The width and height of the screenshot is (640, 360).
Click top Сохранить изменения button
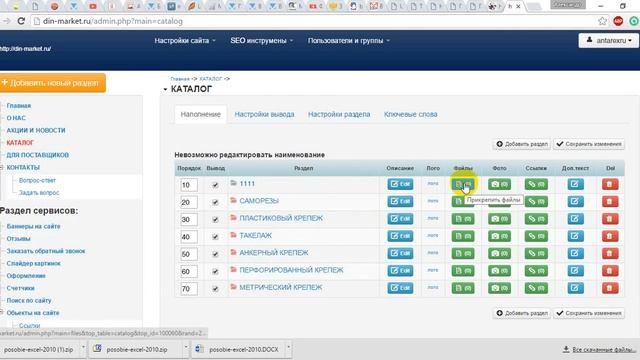tap(589, 144)
